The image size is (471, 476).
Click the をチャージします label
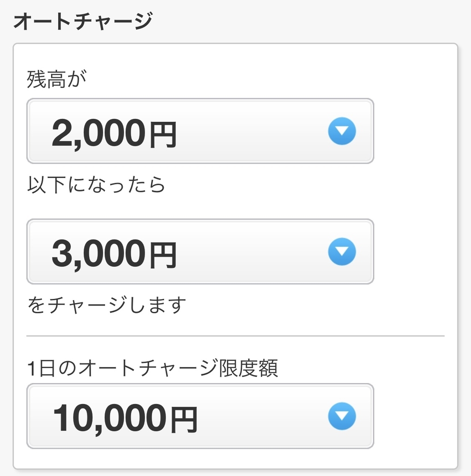(106, 305)
